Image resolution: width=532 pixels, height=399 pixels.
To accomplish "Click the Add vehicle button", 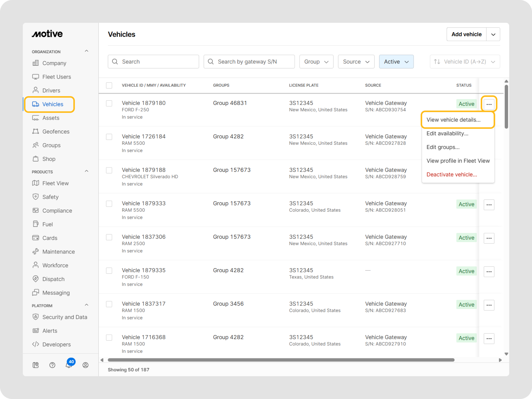I will tap(466, 34).
